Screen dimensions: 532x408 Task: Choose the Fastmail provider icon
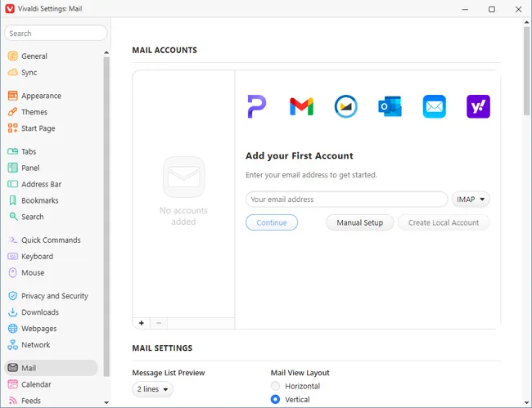point(345,106)
